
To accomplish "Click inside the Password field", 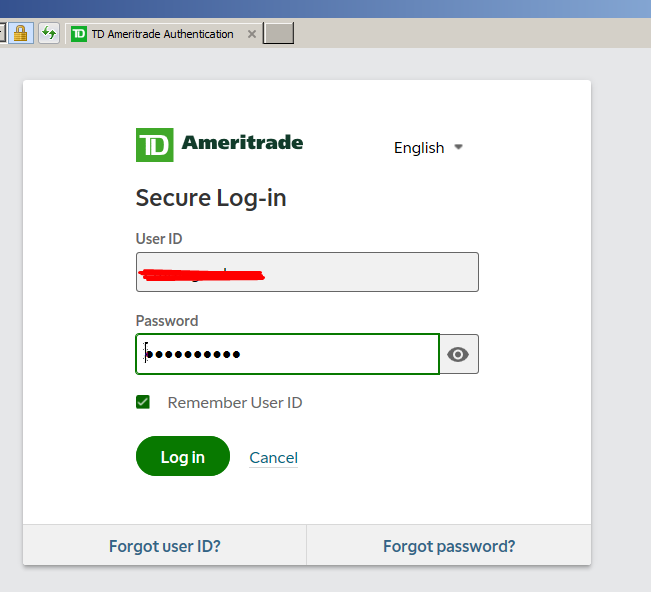I will click(x=287, y=354).
